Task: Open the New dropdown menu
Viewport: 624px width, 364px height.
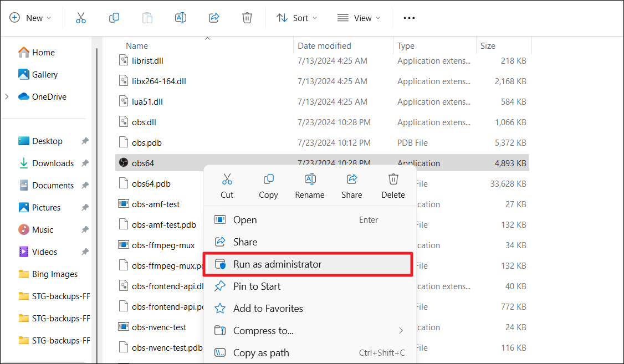Action: tap(30, 18)
